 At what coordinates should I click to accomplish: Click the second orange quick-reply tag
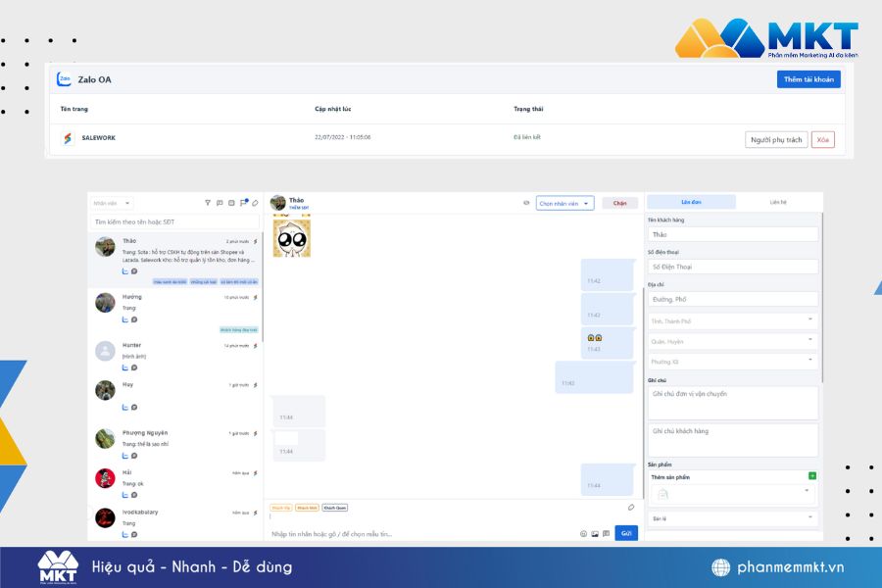307,508
